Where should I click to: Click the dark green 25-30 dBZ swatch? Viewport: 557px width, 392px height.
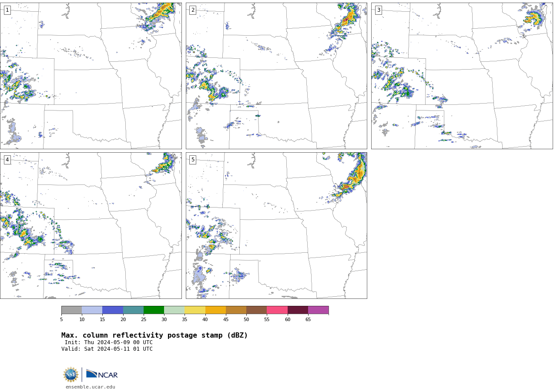[x=154, y=310]
